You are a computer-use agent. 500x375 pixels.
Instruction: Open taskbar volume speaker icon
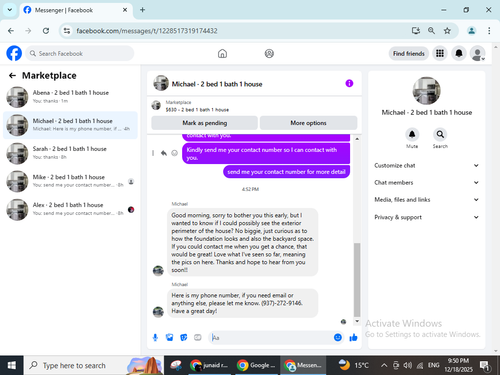(x=407, y=366)
